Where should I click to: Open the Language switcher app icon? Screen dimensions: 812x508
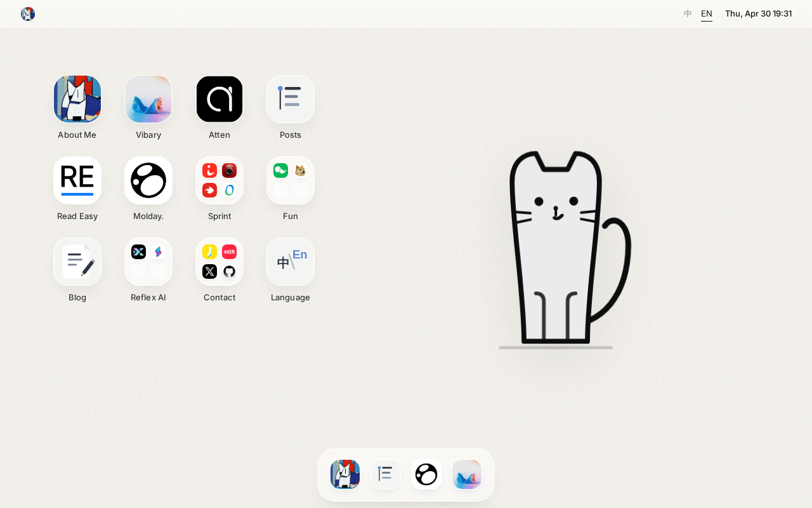(291, 262)
